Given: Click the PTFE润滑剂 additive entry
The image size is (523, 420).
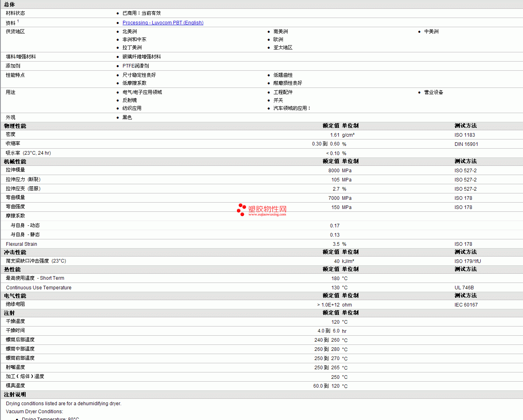Looking at the screenshot, I should point(135,66).
